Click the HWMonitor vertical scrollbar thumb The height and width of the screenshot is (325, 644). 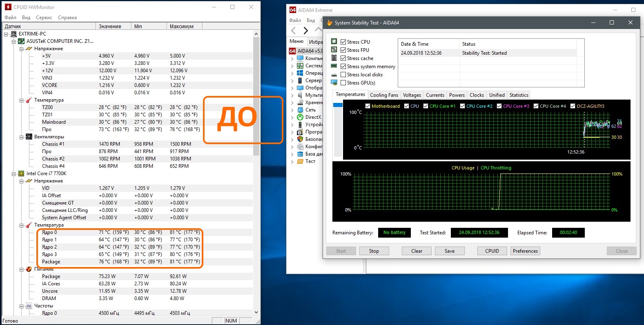click(x=256, y=96)
